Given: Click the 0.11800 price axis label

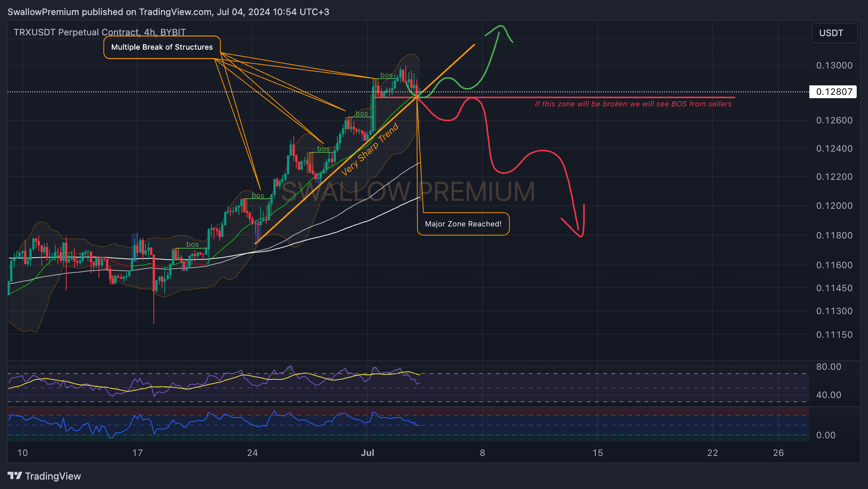Looking at the screenshot, I should [x=834, y=235].
